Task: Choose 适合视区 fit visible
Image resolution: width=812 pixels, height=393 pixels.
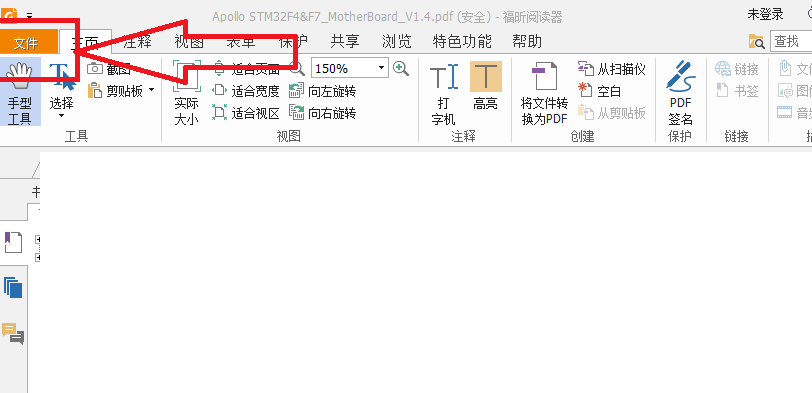Action: coord(245,113)
